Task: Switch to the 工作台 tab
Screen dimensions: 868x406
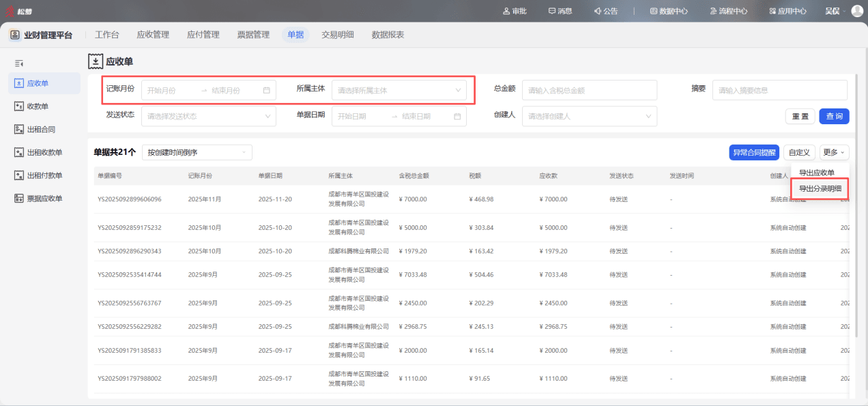Action: click(107, 35)
